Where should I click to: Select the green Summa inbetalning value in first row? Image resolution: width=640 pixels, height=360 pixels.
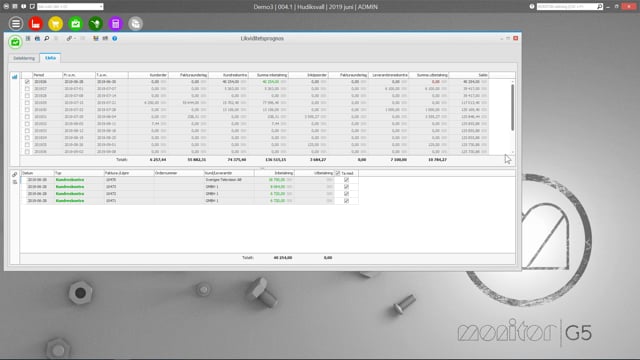pos(271,82)
